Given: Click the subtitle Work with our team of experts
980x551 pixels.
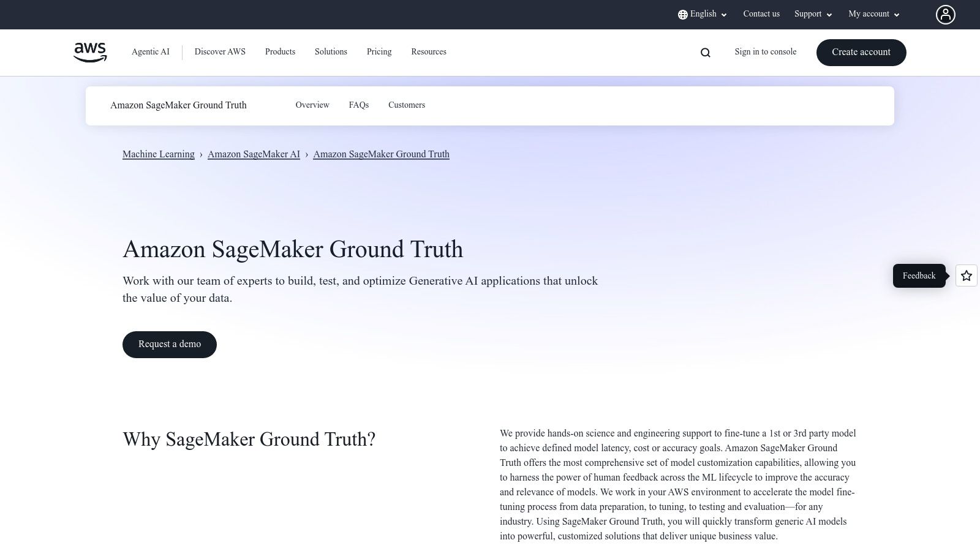Looking at the screenshot, I should 360,290.
